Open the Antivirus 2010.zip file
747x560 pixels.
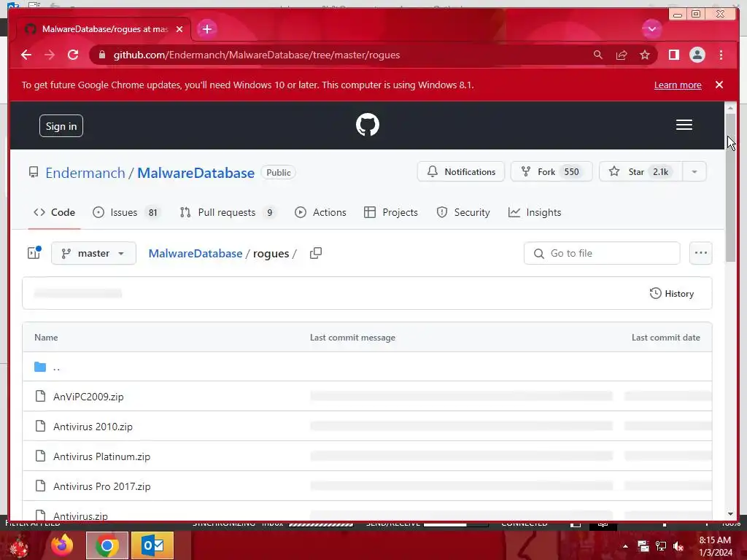[x=93, y=427]
